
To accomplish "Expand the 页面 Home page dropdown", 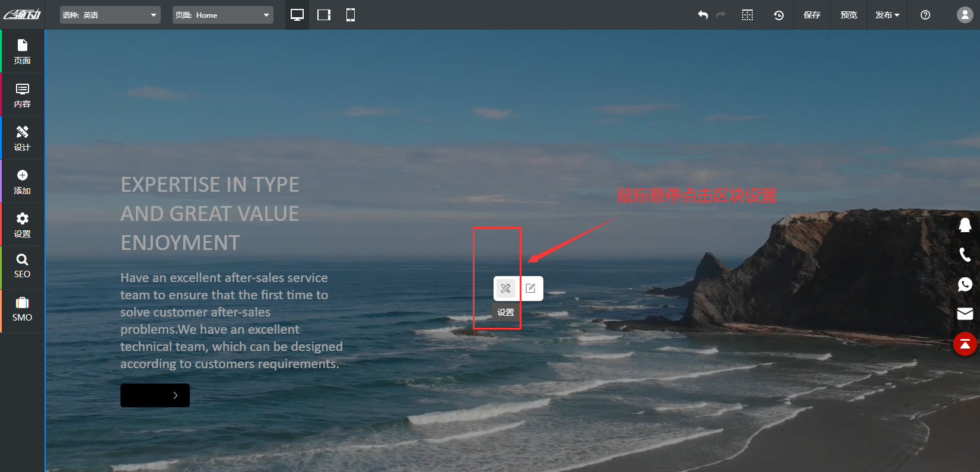I will pos(222,15).
